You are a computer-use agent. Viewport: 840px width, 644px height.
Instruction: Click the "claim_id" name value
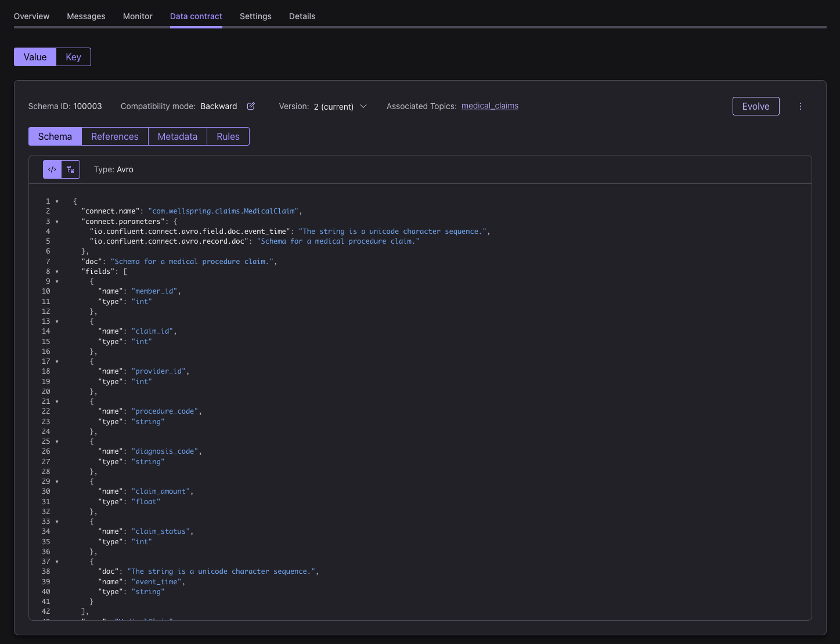tap(152, 331)
